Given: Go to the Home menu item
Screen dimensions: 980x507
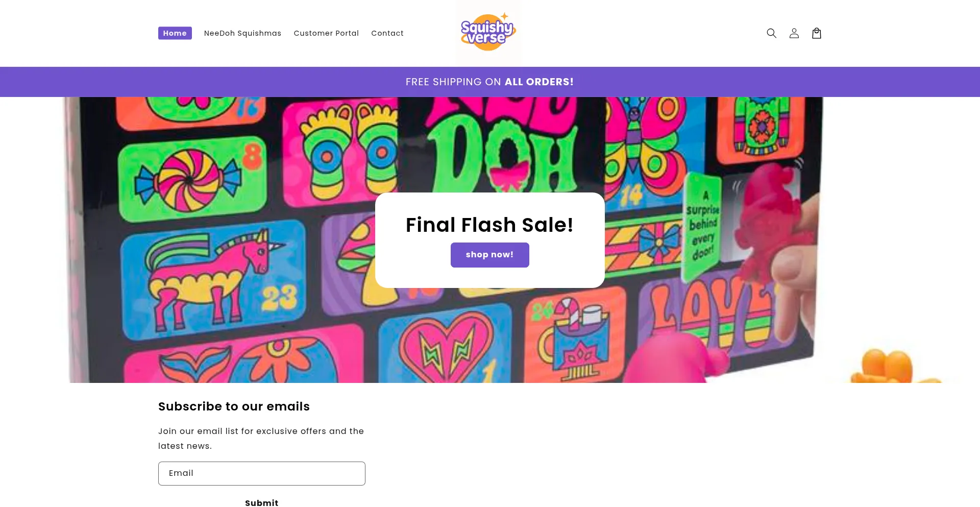Looking at the screenshot, I should click(175, 33).
